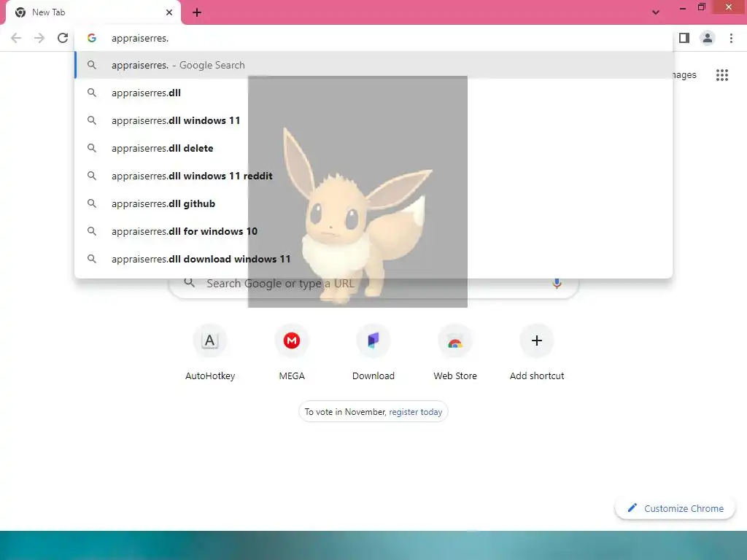Choose "appraiserres. - Google Search" suggestion
This screenshot has height=560, width=747.
click(374, 65)
